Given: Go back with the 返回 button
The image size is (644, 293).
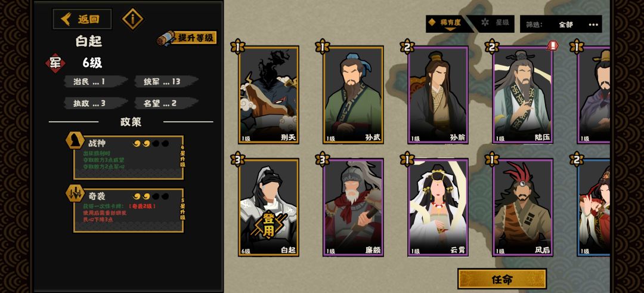Looking at the screenshot, I should 82,19.
